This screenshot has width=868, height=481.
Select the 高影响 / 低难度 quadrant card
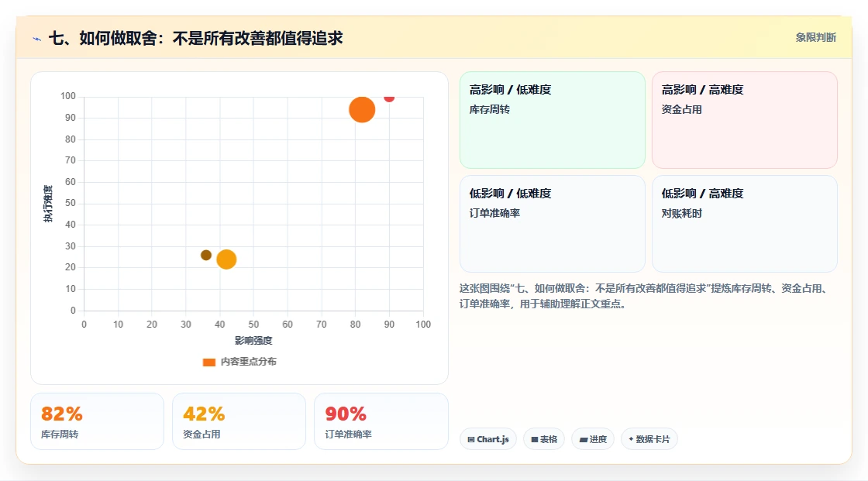coord(553,120)
